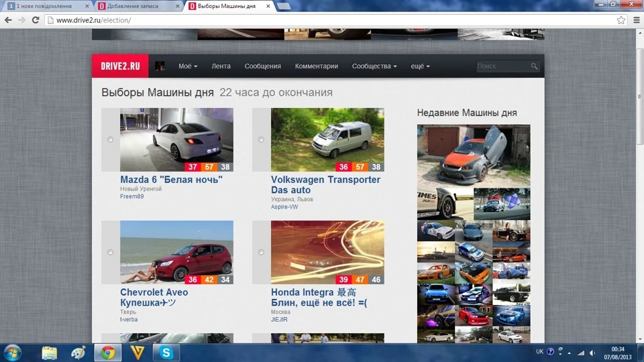644x362 pixels.
Task: Click 'Украина, Львов' location text
Action: pos(292,199)
